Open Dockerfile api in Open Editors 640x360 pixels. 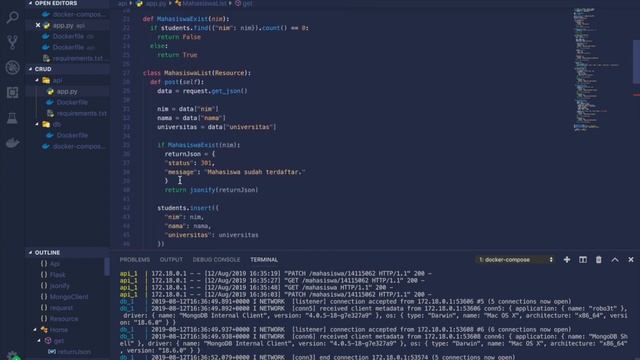pyautogui.click(x=68, y=47)
